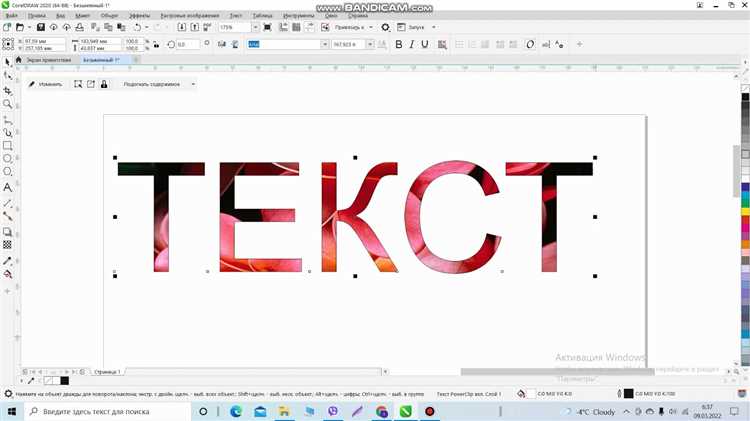
Task: Click the Print icon in toolbar
Action: 79,27
